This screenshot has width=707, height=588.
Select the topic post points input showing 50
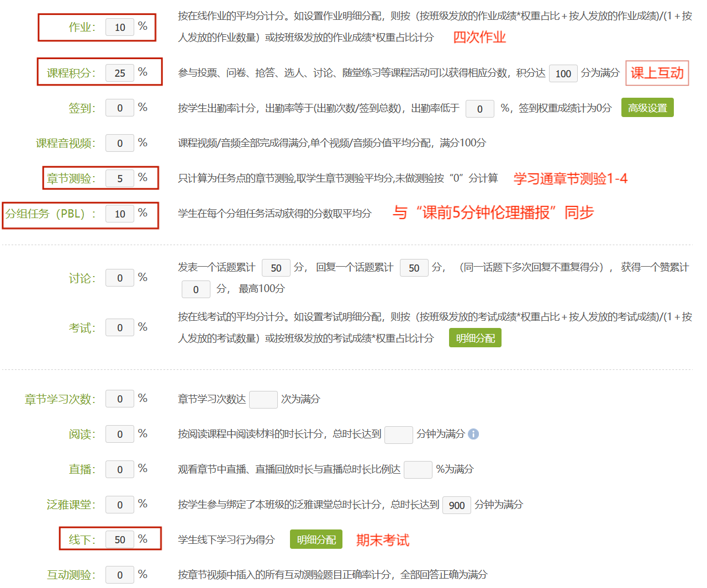point(276,268)
